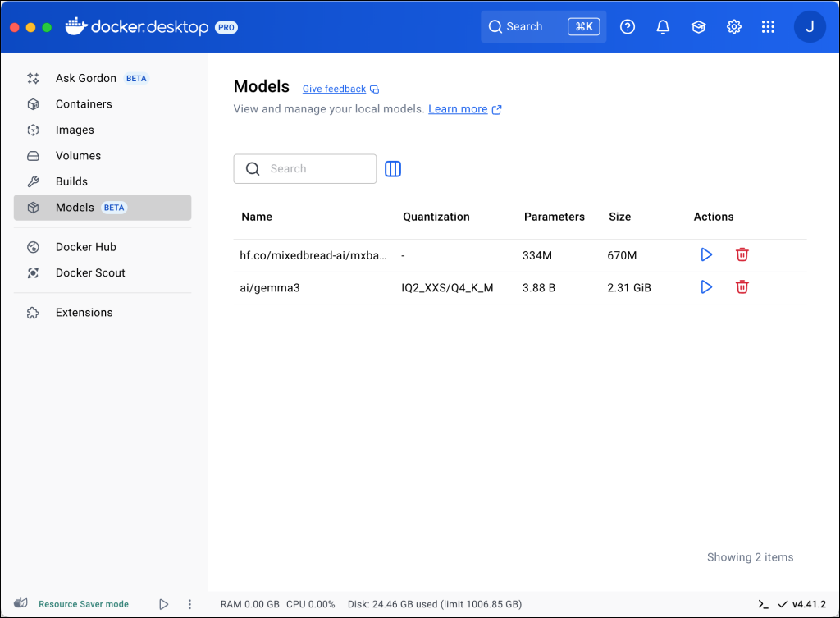
Task: Click the IQ2_XXS/Q4_K_M quantization cell
Action: coord(447,288)
